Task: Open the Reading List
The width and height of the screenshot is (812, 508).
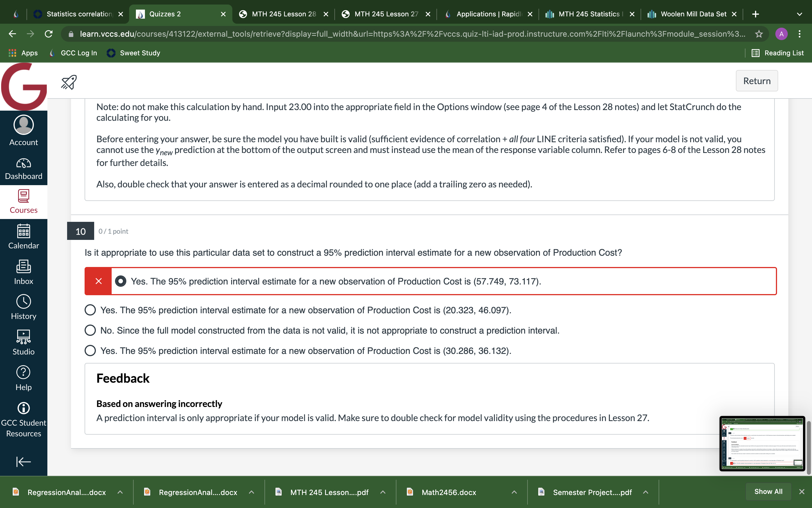Action: 777,53
